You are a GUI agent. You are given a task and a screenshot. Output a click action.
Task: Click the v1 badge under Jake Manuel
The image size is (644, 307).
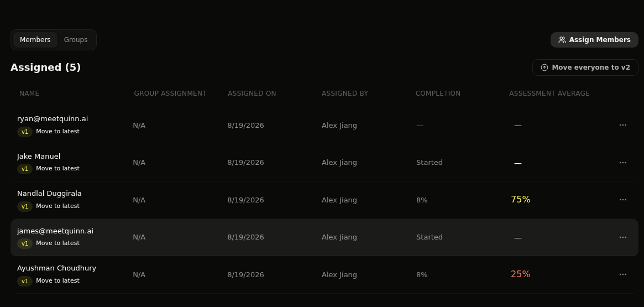[x=25, y=169]
